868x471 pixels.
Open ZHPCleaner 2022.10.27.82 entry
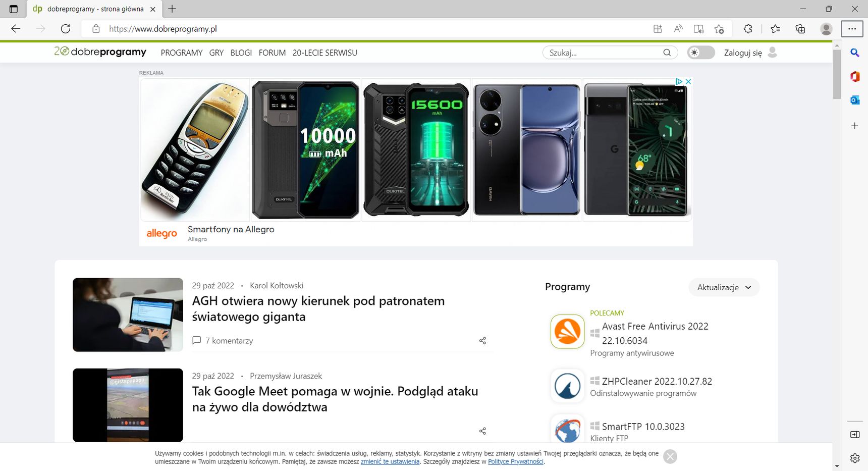657,381
